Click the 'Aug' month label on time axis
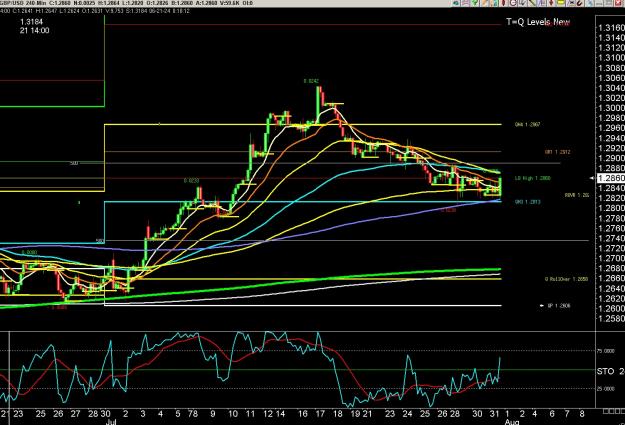 pos(512,422)
